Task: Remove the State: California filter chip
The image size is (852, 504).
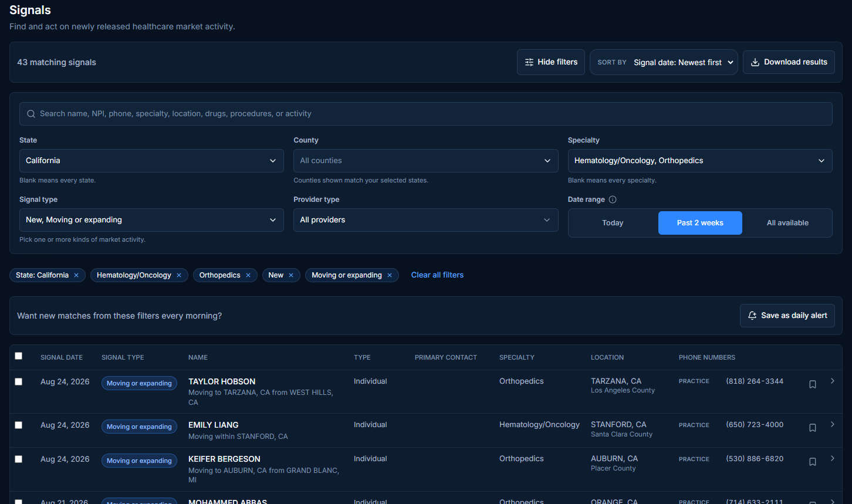Action: [76, 275]
